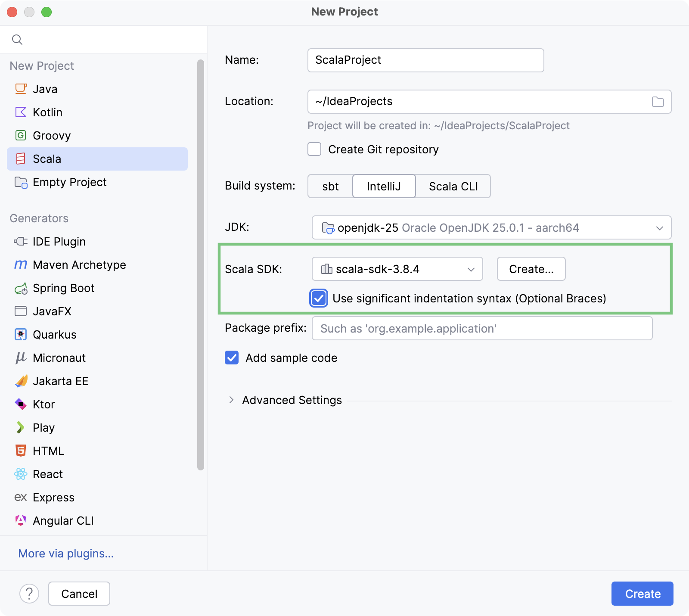Click the search magnifier icon
This screenshot has width=689, height=616.
[17, 40]
